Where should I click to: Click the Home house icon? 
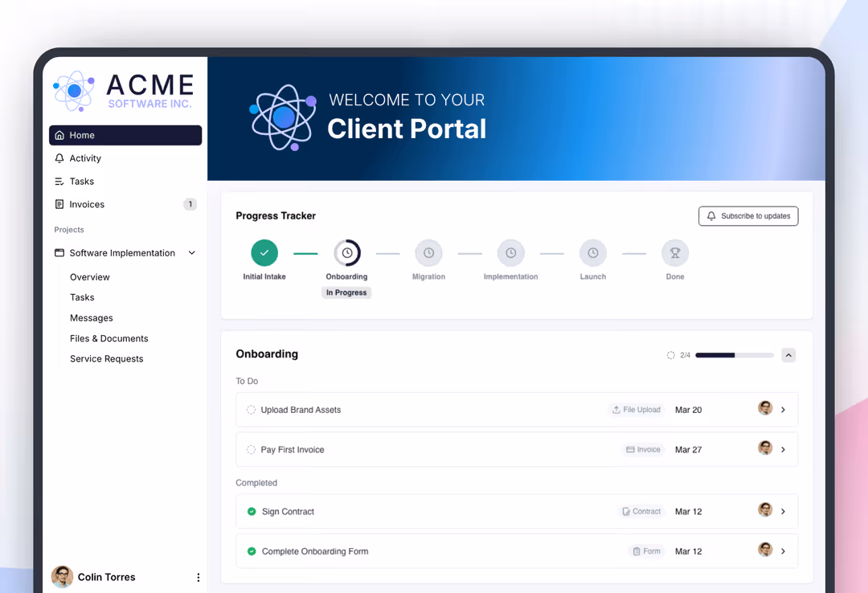(x=59, y=135)
